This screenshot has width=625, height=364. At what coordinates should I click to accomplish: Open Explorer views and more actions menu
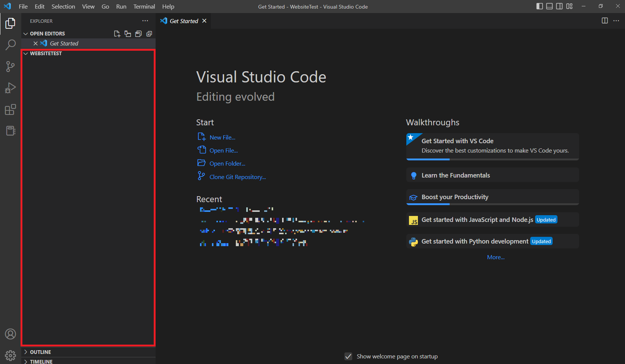point(145,21)
